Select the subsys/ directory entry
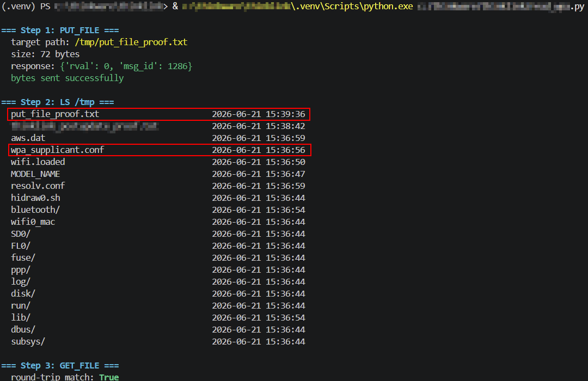The height and width of the screenshot is (381, 588). [x=28, y=342]
